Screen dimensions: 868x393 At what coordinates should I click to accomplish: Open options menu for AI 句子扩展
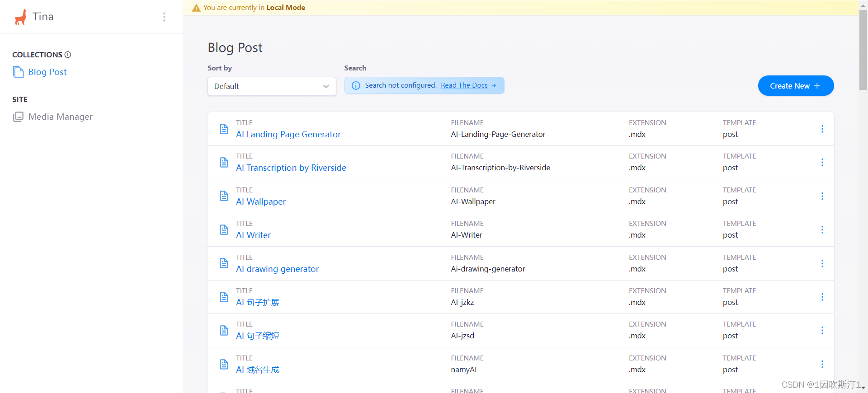click(x=822, y=297)
